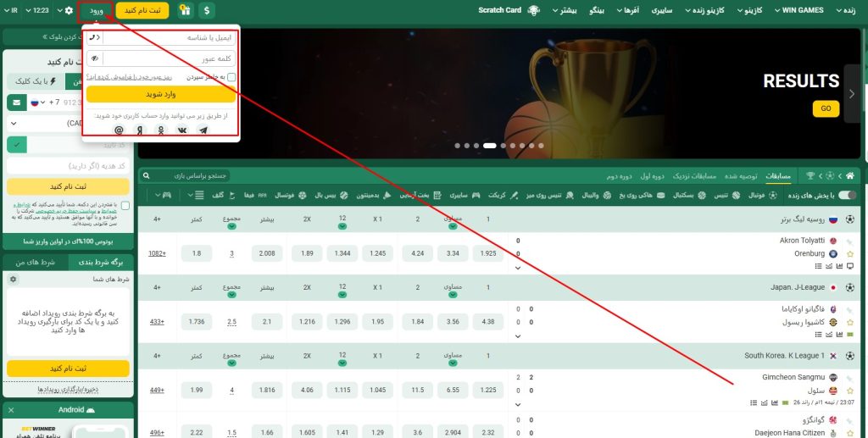Screen dimensions: 868x438
Task: Check terms agreement checkbox in registration
Action: (125, 206)
